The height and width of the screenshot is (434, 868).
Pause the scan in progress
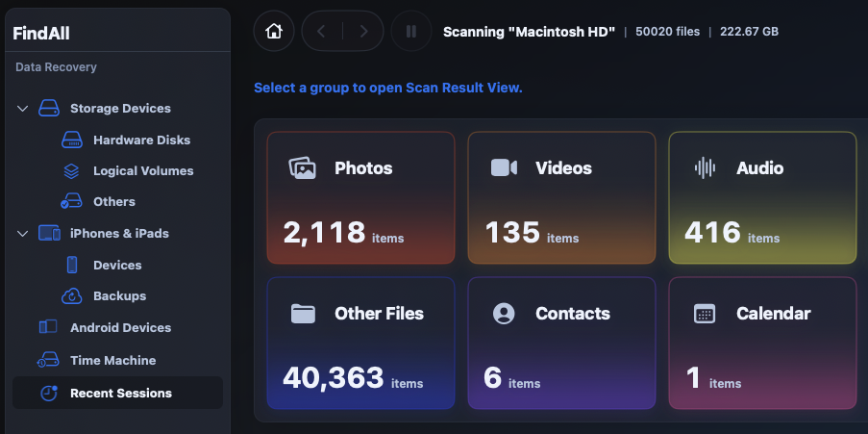410,31
